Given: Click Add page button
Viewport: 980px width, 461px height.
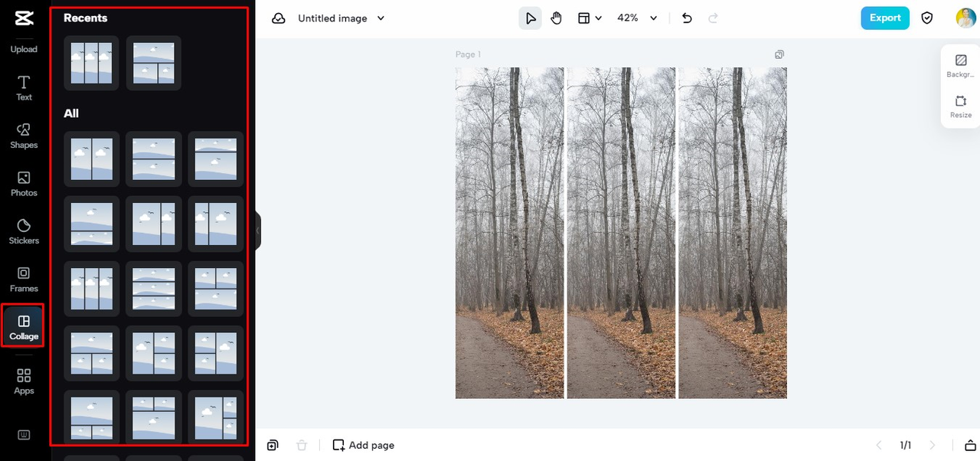Looking at the screenshot, I should [x=364, y=445].
